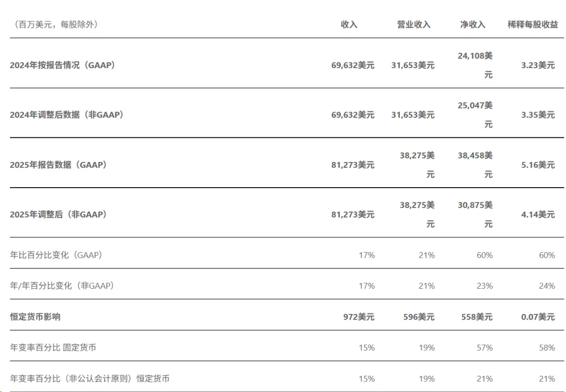Click the 972美元 constant currency revenue cell
Image resolution: width=566 pixels, height=392 pixels.
359,317
